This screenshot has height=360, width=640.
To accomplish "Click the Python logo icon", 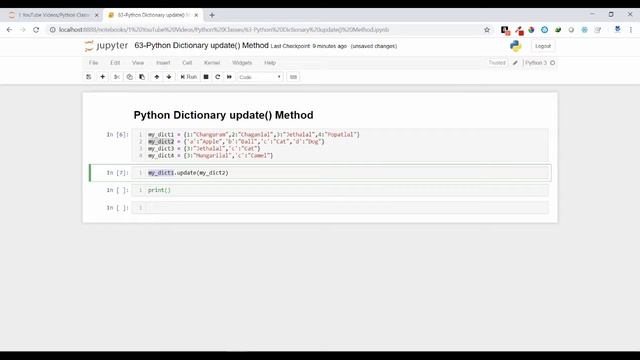I will click(x=516, y=46).
